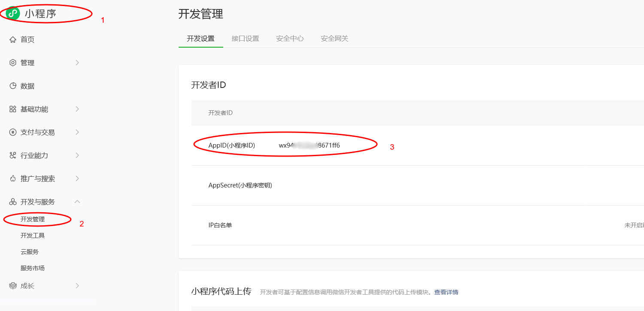Screen dimensions: 644x311
Task: Open the 查看详情 link
Action: point(446,292)
